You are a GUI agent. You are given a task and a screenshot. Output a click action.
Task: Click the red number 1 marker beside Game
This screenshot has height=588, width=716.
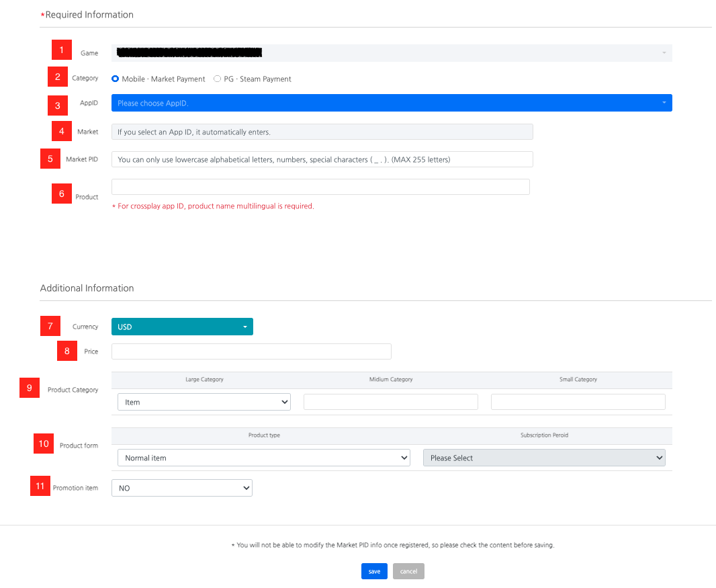[x=62, y=50]
